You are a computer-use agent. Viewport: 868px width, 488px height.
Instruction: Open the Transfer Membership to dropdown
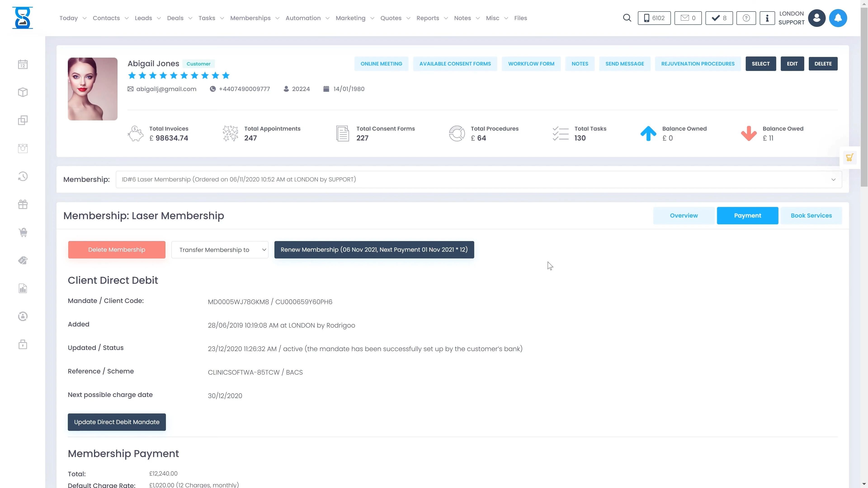220,250
